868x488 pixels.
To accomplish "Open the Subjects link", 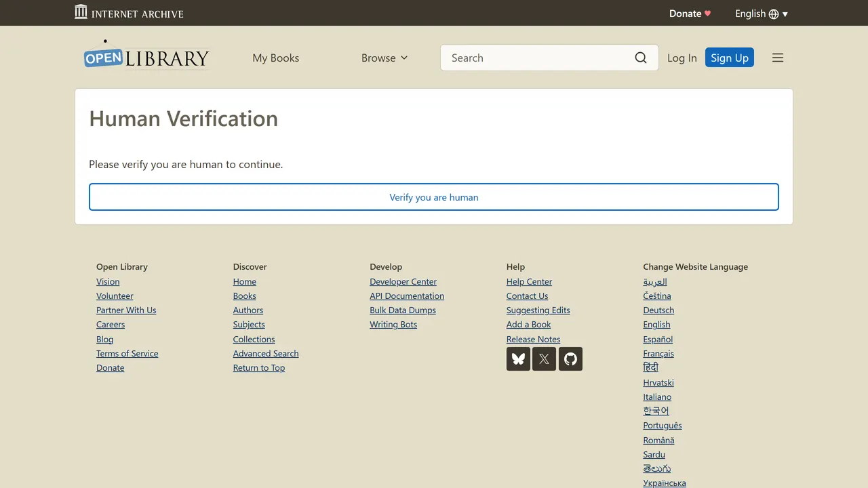I will [x=249, y=325].
